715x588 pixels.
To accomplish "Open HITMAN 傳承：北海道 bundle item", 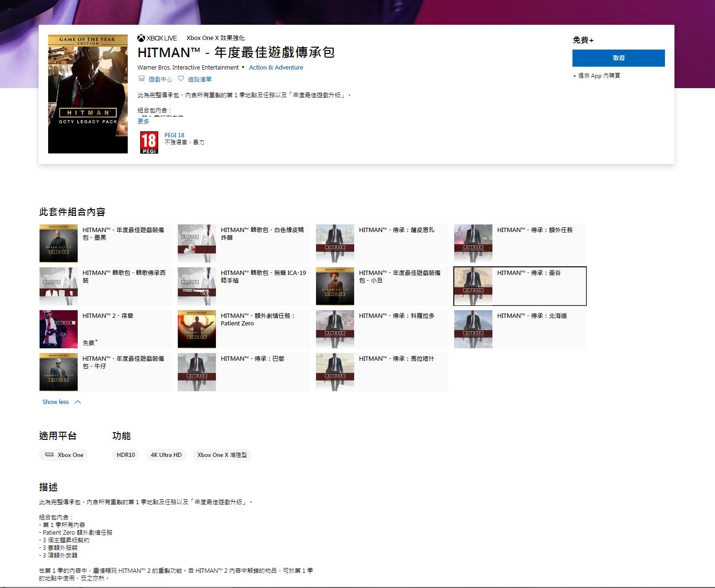I will pos(520,329).
